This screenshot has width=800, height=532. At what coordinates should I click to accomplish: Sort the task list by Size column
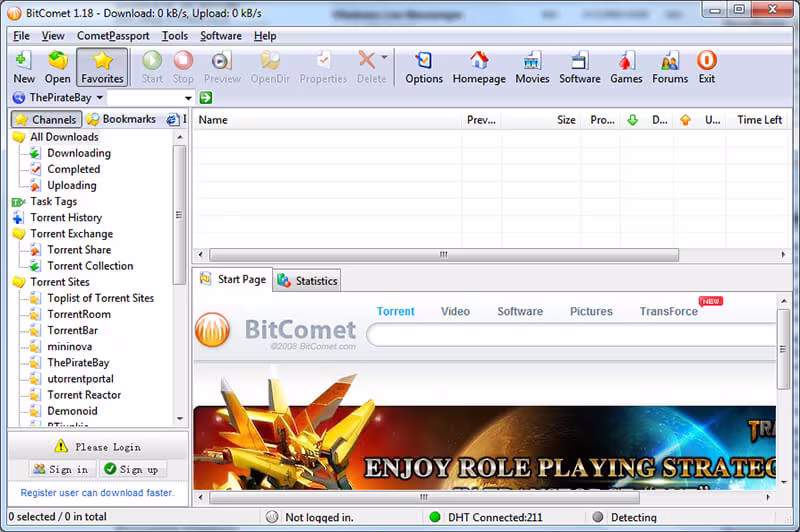pos(541,120)
